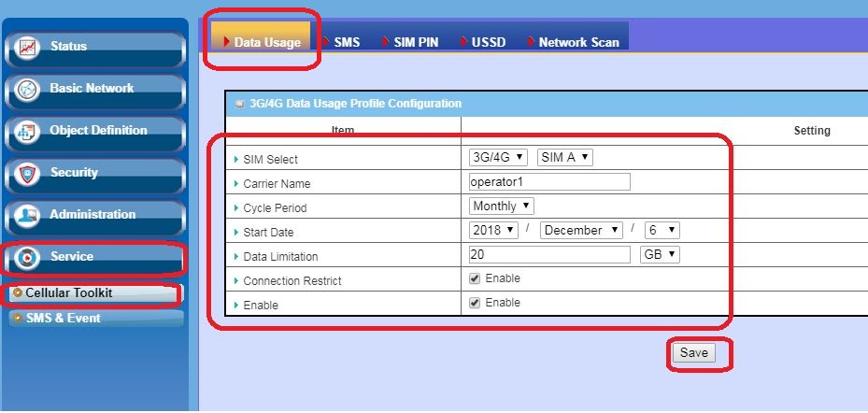The image size is (868, 413).
Task: Switch to the Data Usage tab
Action: (261, 36)
